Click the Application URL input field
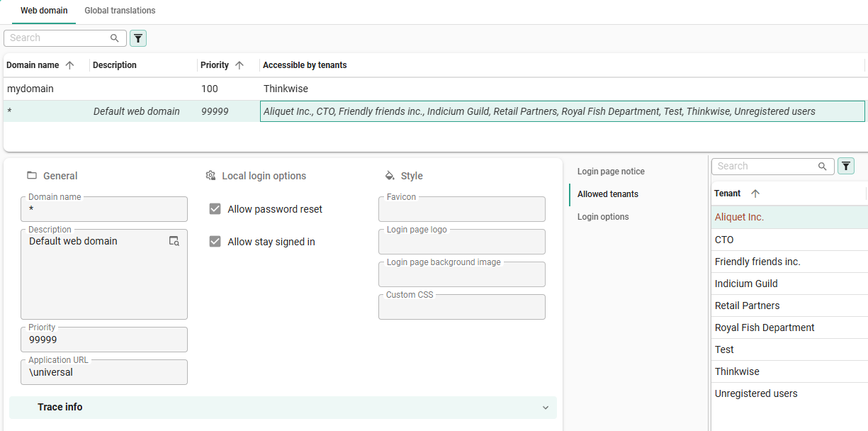The image size is (868, 431). coord(104,373)
